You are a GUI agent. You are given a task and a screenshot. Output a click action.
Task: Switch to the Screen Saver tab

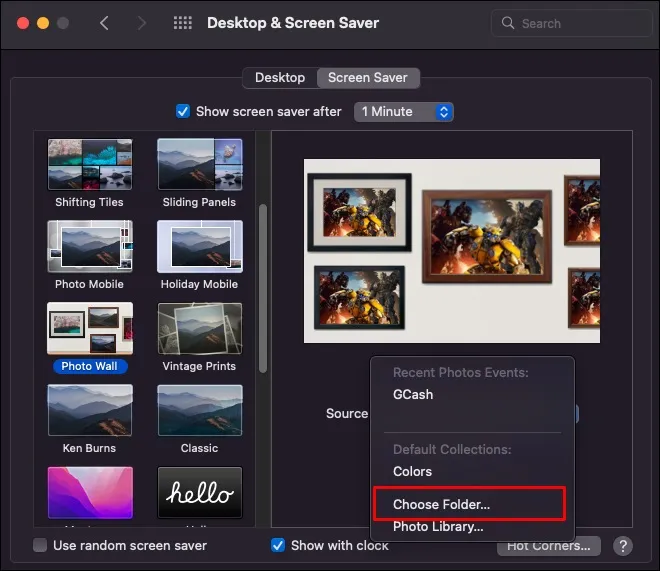(368, 78)
